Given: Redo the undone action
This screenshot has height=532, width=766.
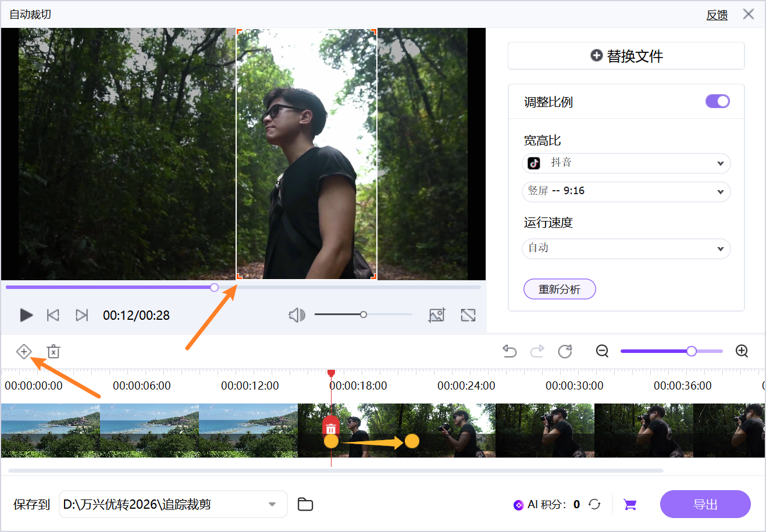Looking at the screenshot, I should click(537, 351).
